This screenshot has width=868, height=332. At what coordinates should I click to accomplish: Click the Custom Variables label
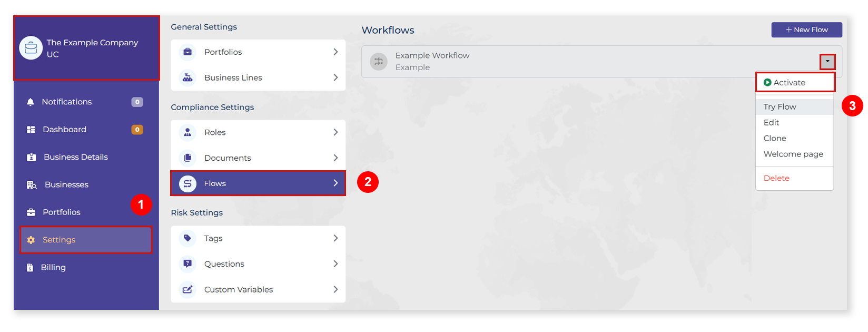coord(239,289)
